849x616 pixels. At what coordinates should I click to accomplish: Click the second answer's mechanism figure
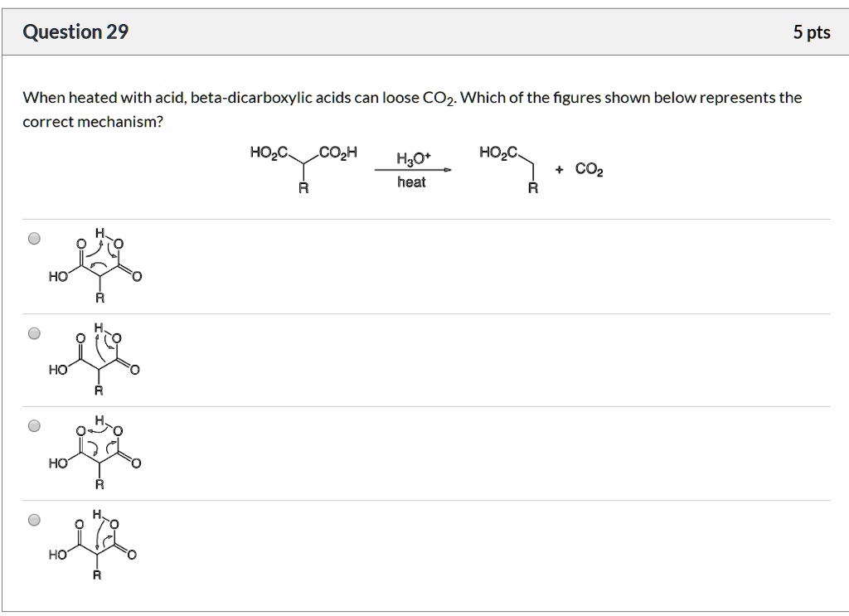point(98,358)
